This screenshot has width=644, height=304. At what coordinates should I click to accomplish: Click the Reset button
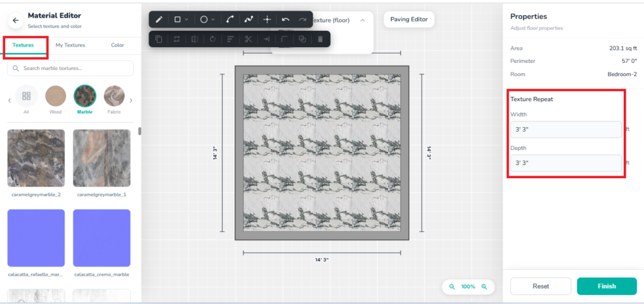[540, 286]
